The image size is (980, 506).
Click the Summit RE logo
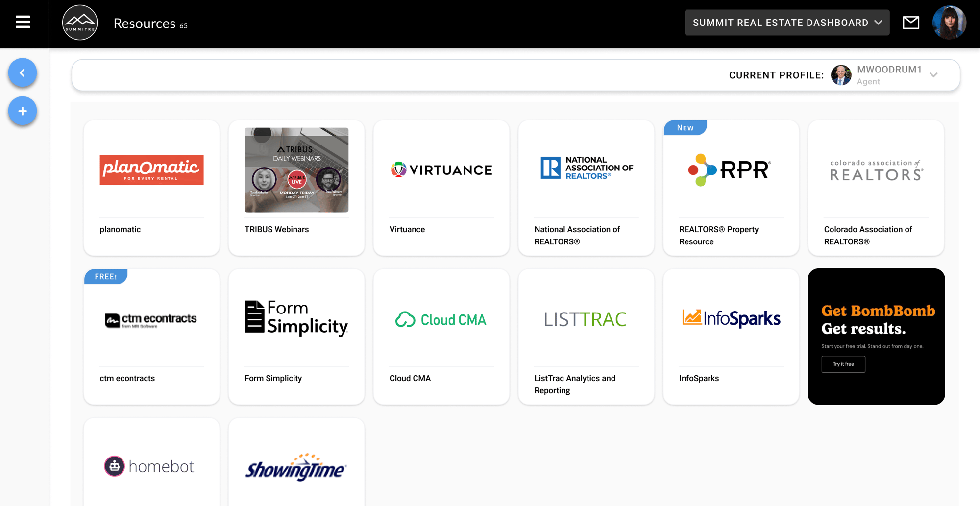click(x=80, y=23)
